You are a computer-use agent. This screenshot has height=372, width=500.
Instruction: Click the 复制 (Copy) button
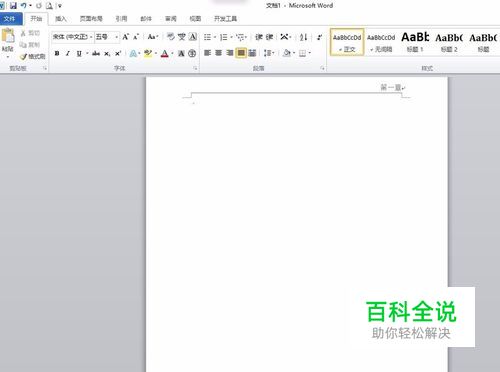[x=30, y=45]
